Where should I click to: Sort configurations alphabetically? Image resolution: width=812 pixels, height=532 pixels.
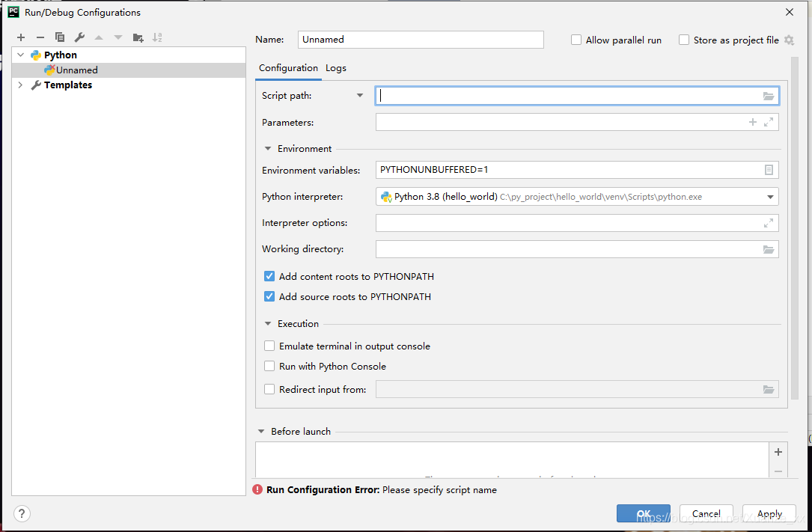click(x=157, y=37)
